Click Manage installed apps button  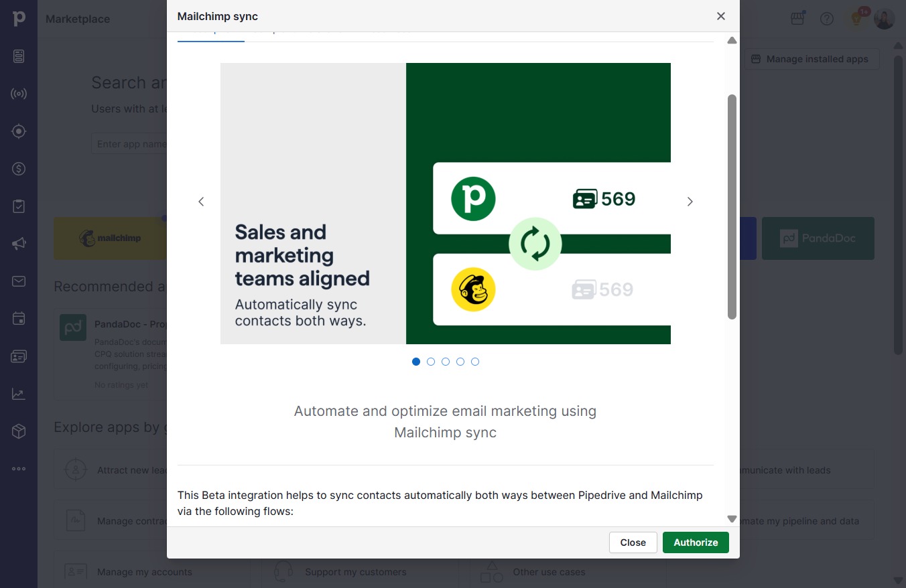(x=812, y=59)
